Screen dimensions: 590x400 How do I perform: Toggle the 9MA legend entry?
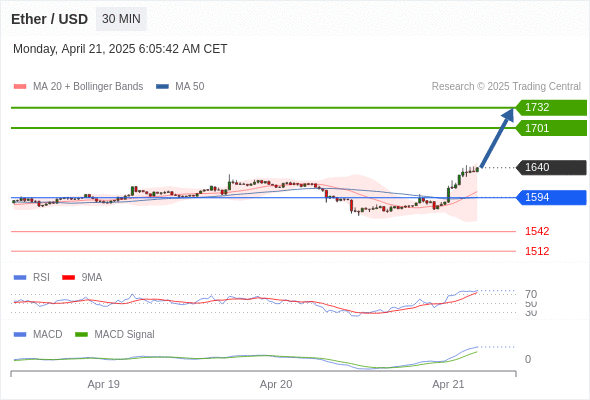82,277
